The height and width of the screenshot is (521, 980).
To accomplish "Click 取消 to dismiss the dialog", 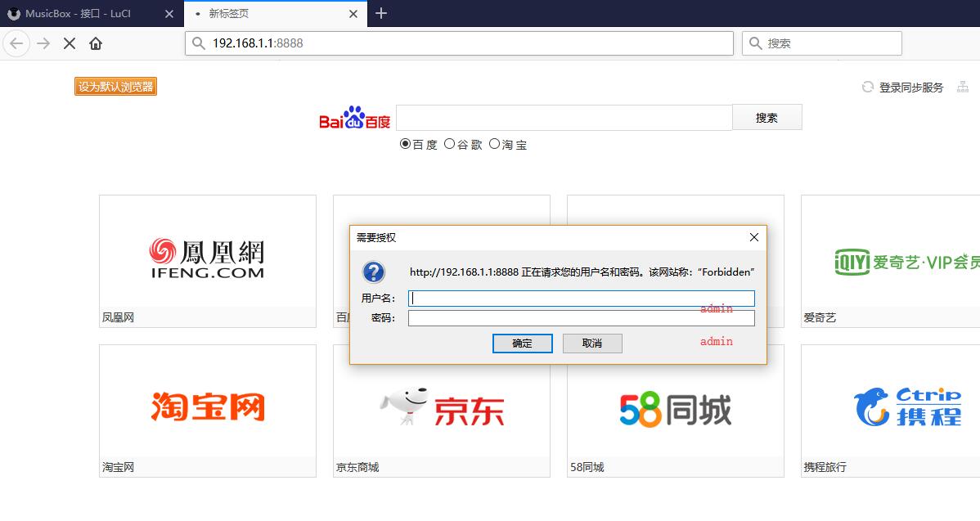I will pyautogui.click(x=592, y=343).
